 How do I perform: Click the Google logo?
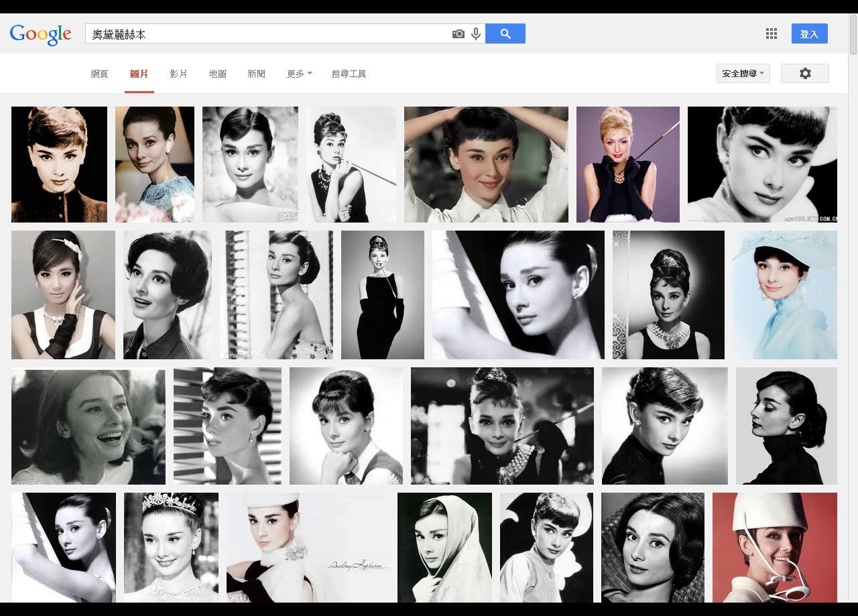[40, 34]
